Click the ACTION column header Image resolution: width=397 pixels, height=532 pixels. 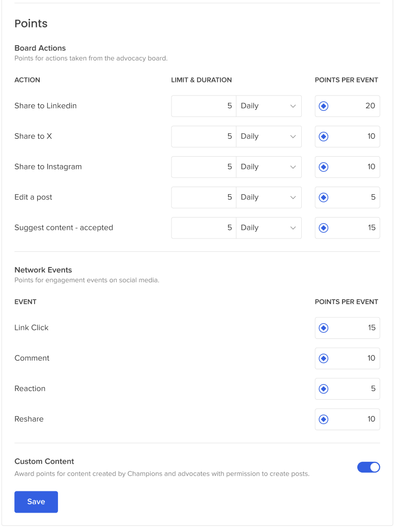coord(27,80)
